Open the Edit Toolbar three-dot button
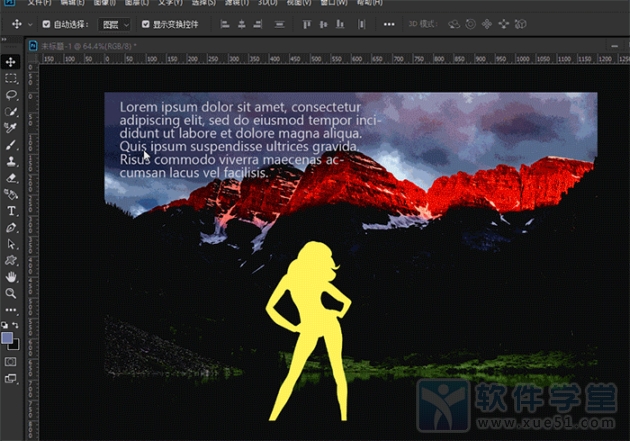Screen dimensions: 630x441 tap(10, 310)
